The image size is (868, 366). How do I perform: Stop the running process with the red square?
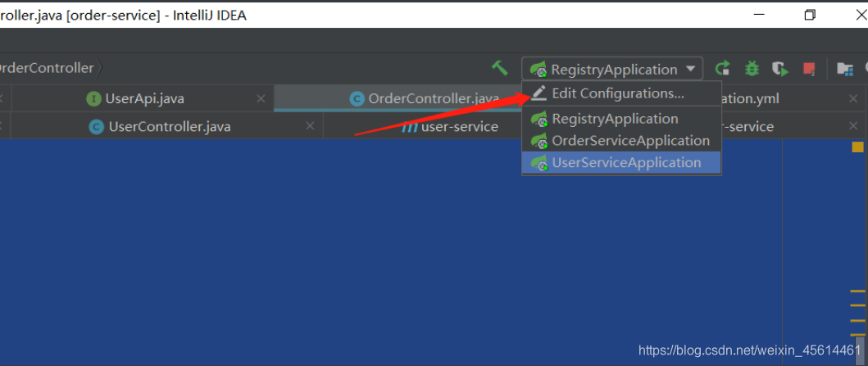(x=809, y=69)
